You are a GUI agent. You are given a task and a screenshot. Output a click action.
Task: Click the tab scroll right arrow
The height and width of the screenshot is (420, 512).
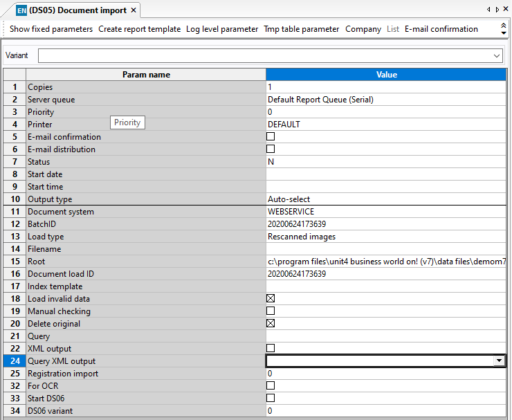[x=497, y=10]
